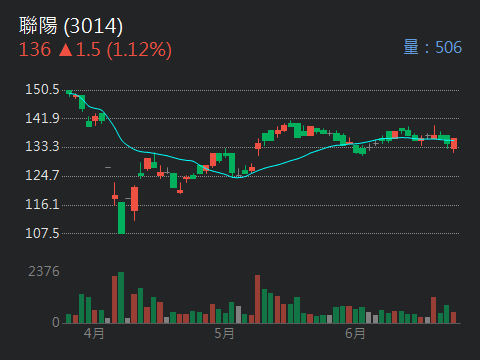Click the 150.5 price axis label
480x360 pixels.
(42, 90)
